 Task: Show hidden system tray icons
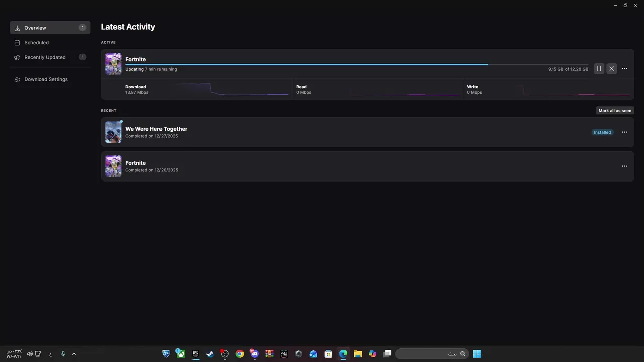click(74, 354)
